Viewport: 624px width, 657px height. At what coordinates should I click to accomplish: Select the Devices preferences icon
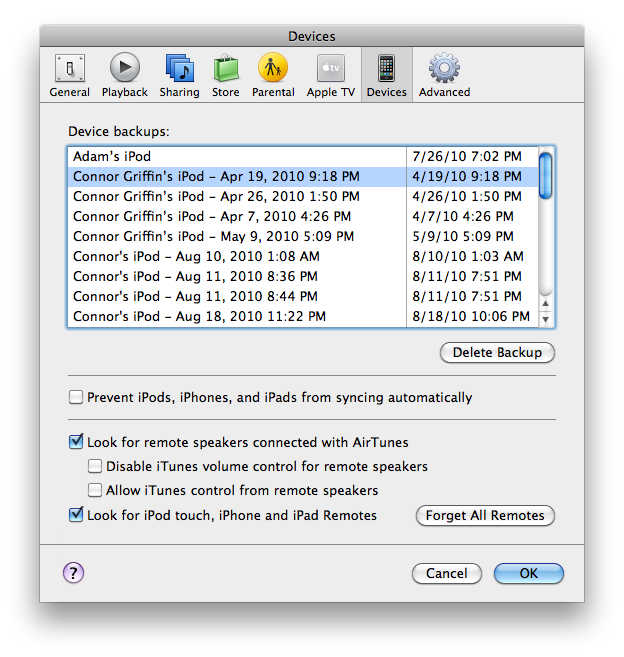pos(386,75)
